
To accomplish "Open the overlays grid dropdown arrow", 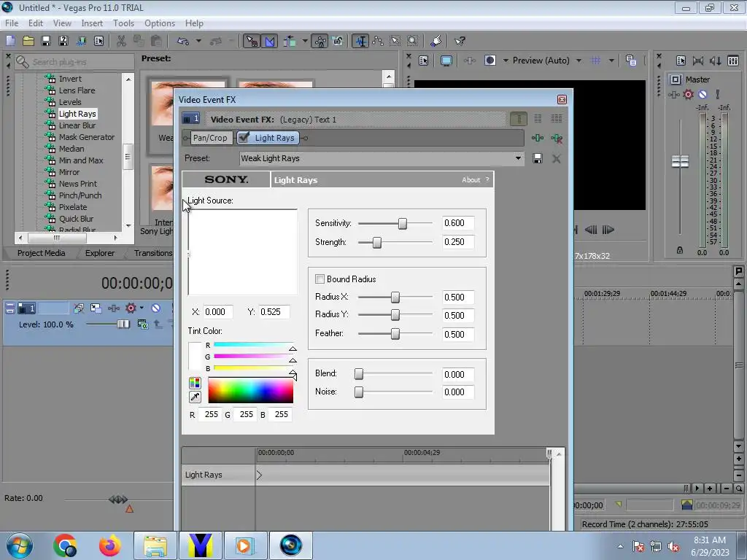I will 611,61.
